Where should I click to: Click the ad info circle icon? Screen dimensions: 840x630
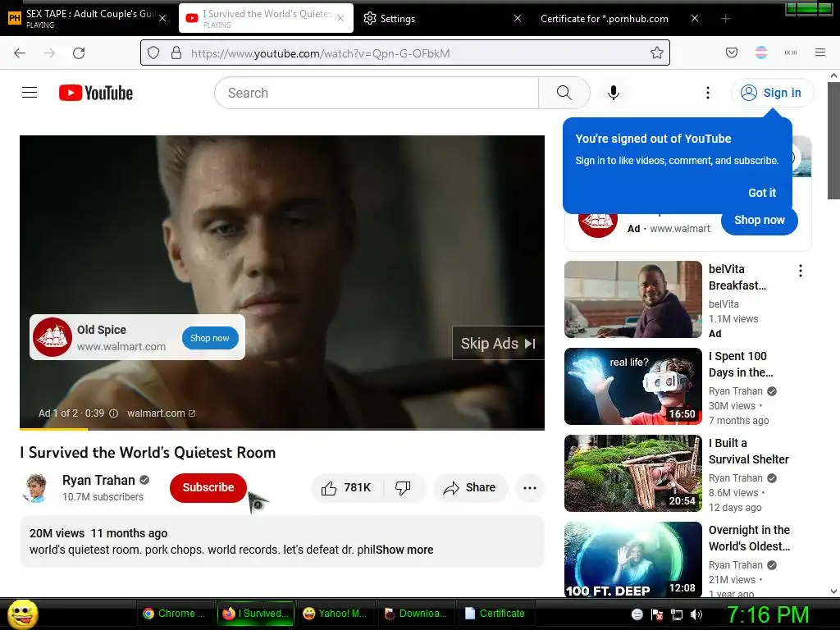point(113,413)
